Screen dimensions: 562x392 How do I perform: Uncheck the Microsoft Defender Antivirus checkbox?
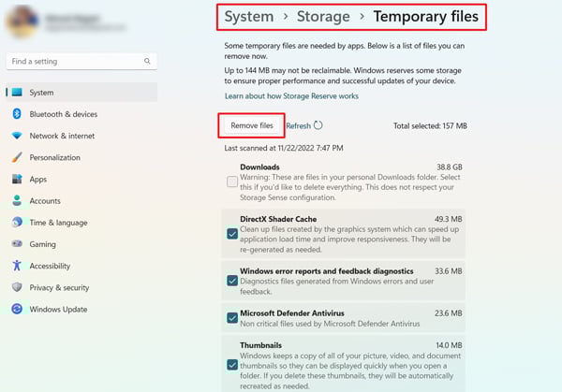pos(232,318)
